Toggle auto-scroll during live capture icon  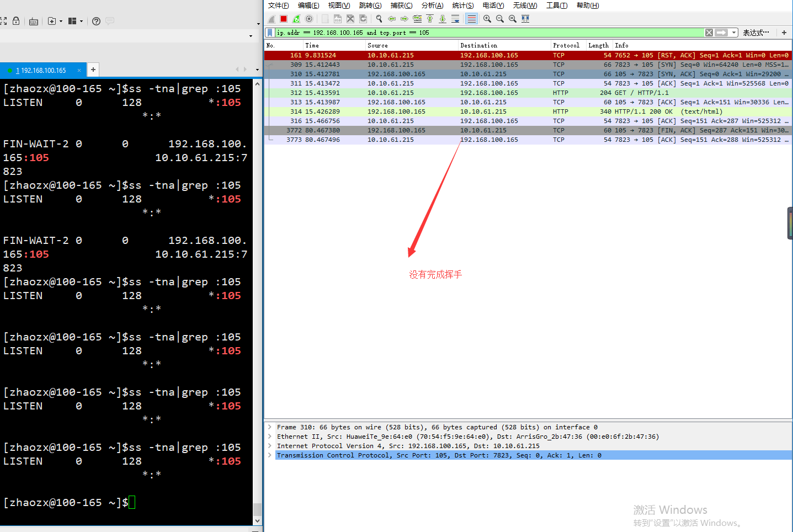pos(455,19)
